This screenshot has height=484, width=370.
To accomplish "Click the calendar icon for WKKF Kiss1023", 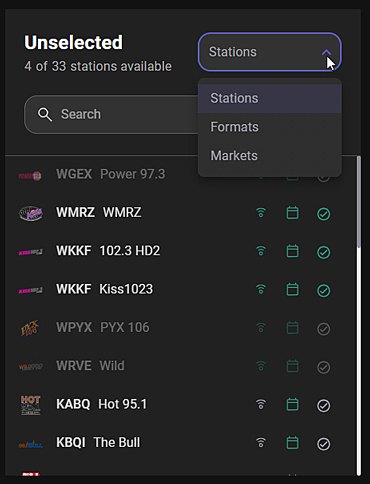I will coord(292,289).
